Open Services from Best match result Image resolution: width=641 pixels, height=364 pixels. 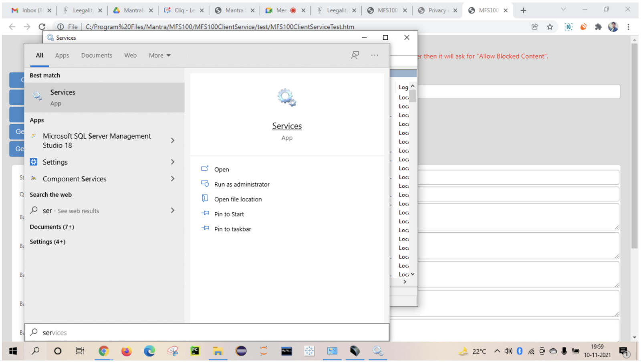pos(104,97)
